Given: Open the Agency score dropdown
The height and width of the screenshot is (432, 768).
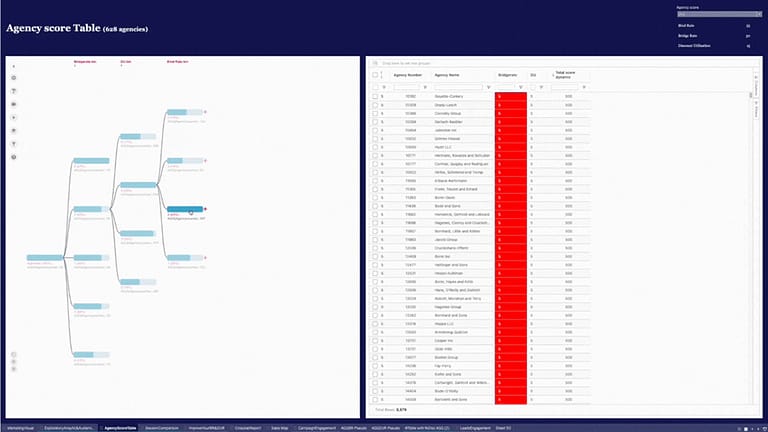Looking at the screenshot, I should coord(714,15).
